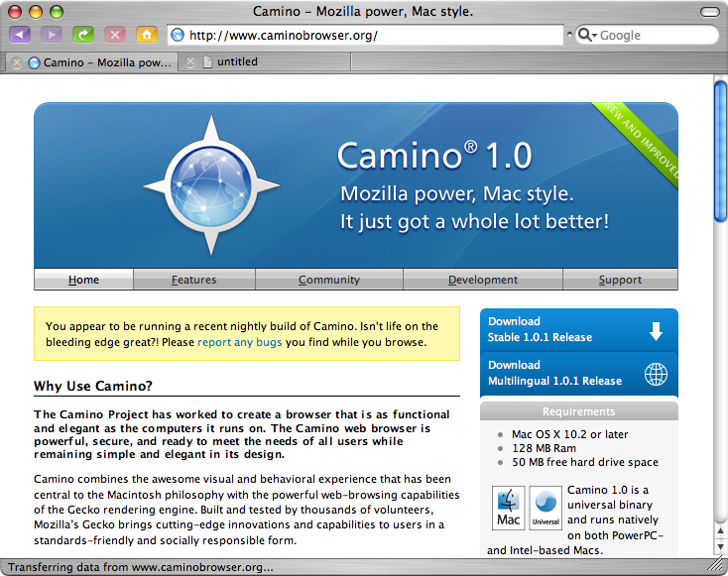The height and width of the screenshot is (576, 728).
Task: Open the Community navigation item
Action: 329,280
